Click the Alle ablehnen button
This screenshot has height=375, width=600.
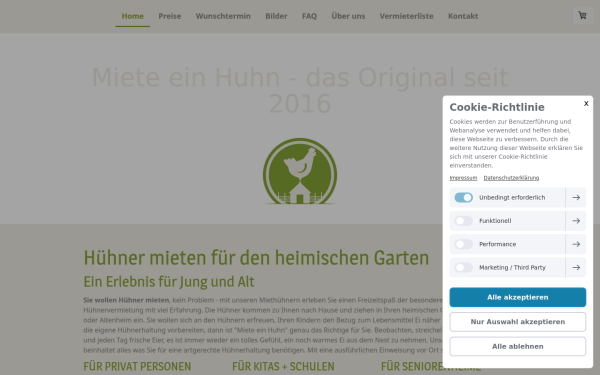pyautogui.click(x=517, y=346)
